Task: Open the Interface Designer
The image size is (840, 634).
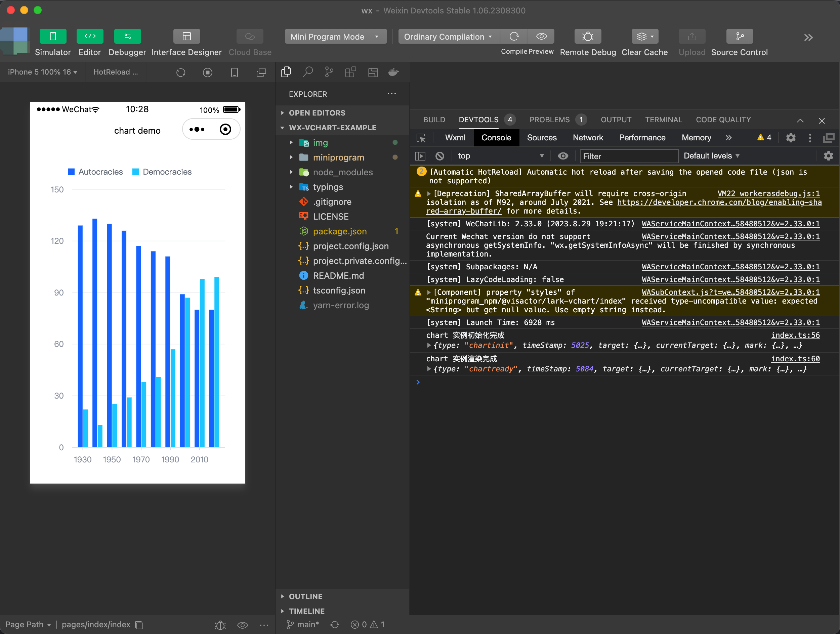Action: click(186, 36)
